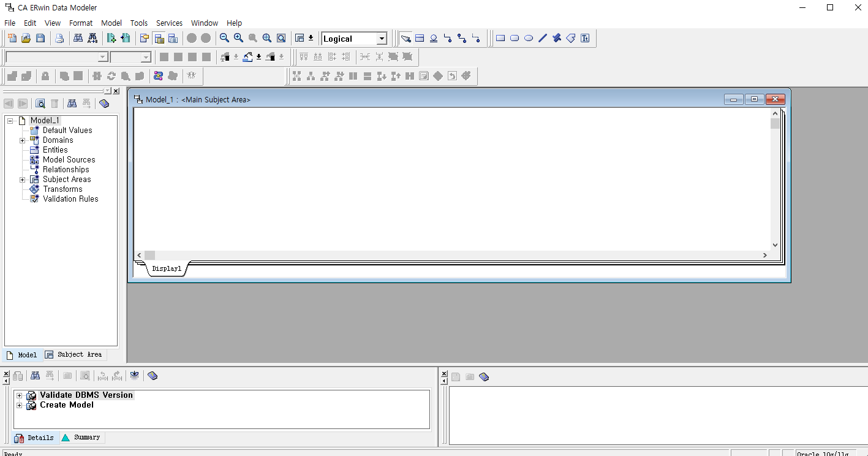Viewport: 868px width, 456px height.
Task: Click the Reverse Engineer icon with blue arrow
Action: 126,39
